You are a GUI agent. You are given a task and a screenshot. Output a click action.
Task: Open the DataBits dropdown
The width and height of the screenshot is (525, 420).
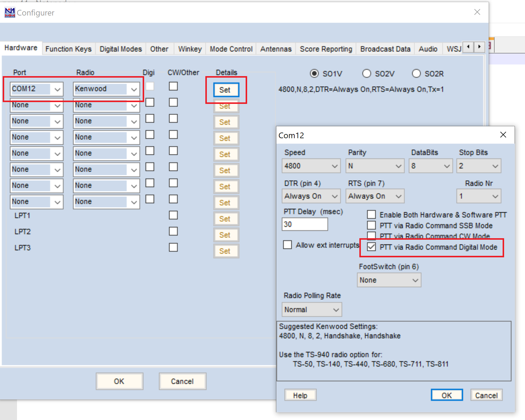(430, 166)
